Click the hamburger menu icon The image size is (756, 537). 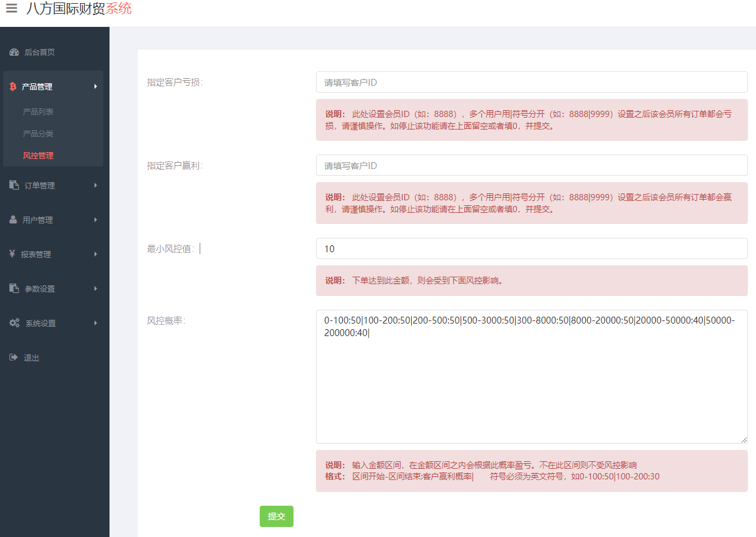[x=11, y=9]
